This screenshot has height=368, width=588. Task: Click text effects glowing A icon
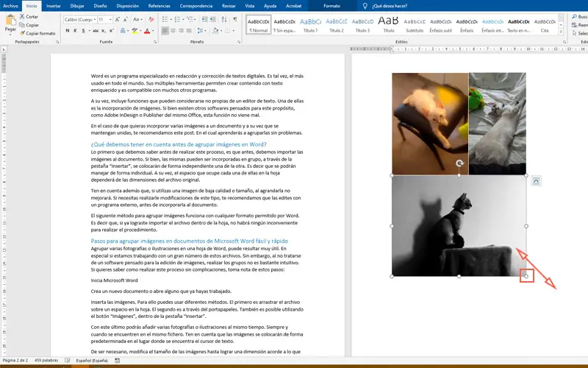click(123, 31)
